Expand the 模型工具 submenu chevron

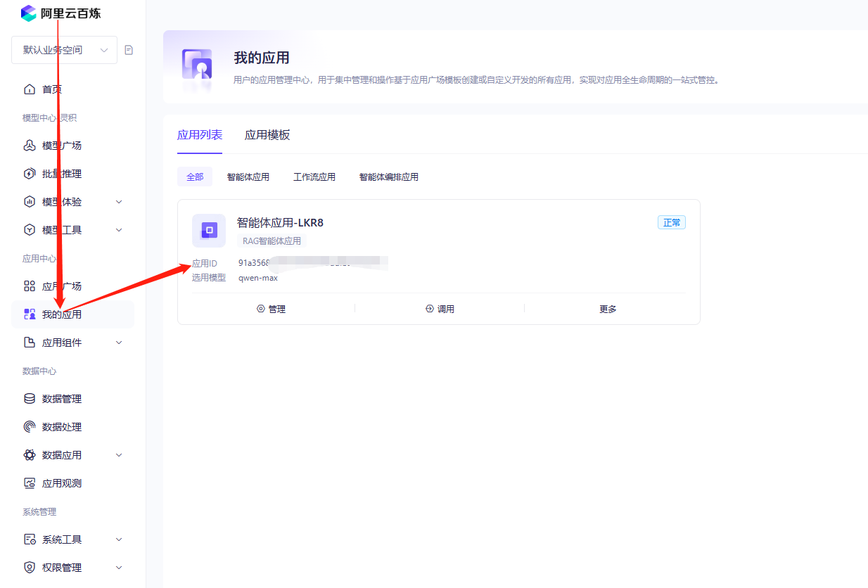[119, 230]
